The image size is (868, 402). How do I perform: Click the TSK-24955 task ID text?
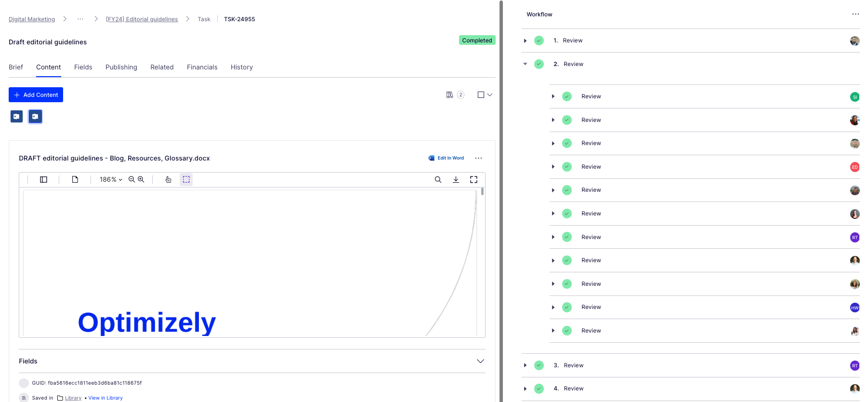[x=239, y=19]
